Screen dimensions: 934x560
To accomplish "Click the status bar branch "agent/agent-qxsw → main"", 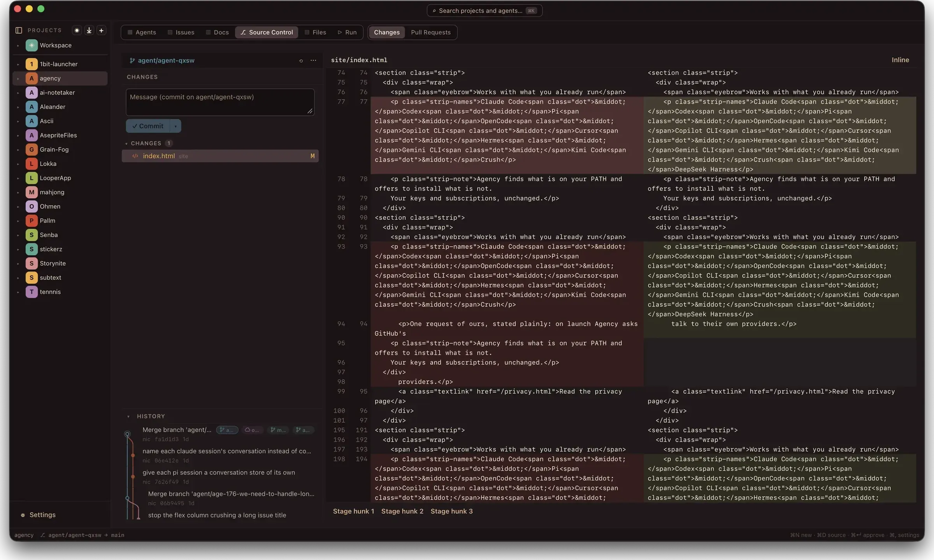I will tap(82, 535).
